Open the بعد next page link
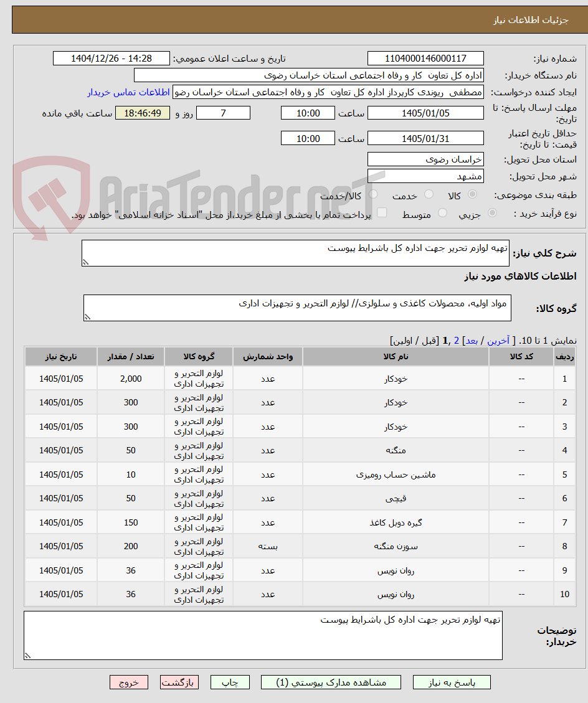 (x=472, y=341)
